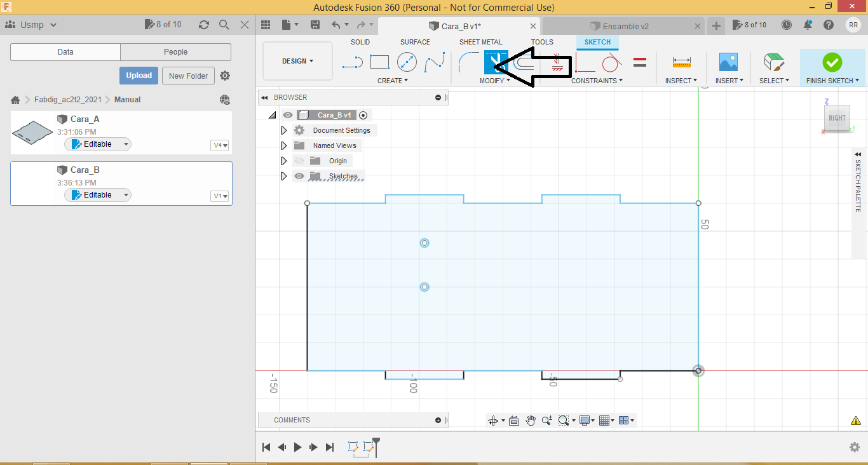Image resolution: width=868 pixels, height=465 pixels.
Task: Switch to the TOOLS tab
Action: [x=542, y=42]
